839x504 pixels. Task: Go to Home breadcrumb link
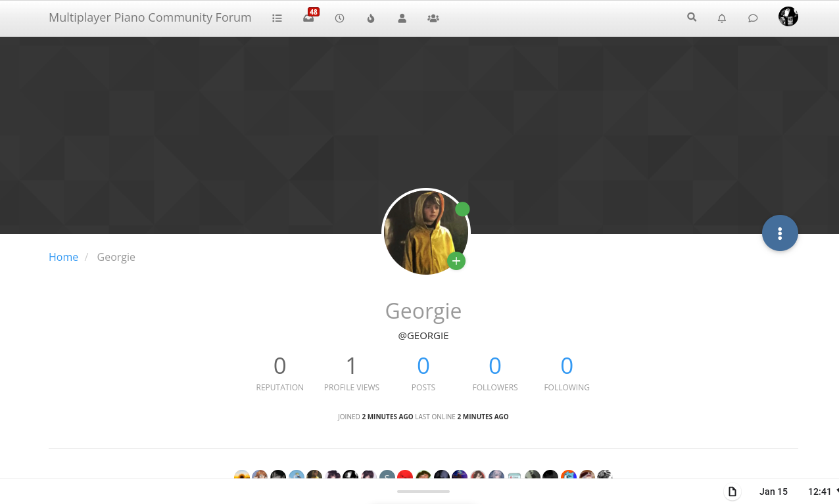pyautogui.click(x=63, y=257)
